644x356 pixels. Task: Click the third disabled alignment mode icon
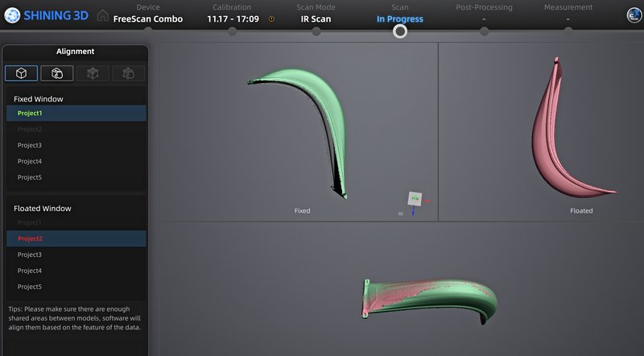[93, 73]
